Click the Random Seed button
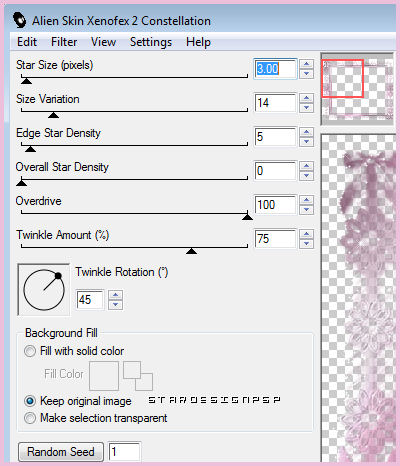The image size is (400, 466). click(x=61, y=452)
